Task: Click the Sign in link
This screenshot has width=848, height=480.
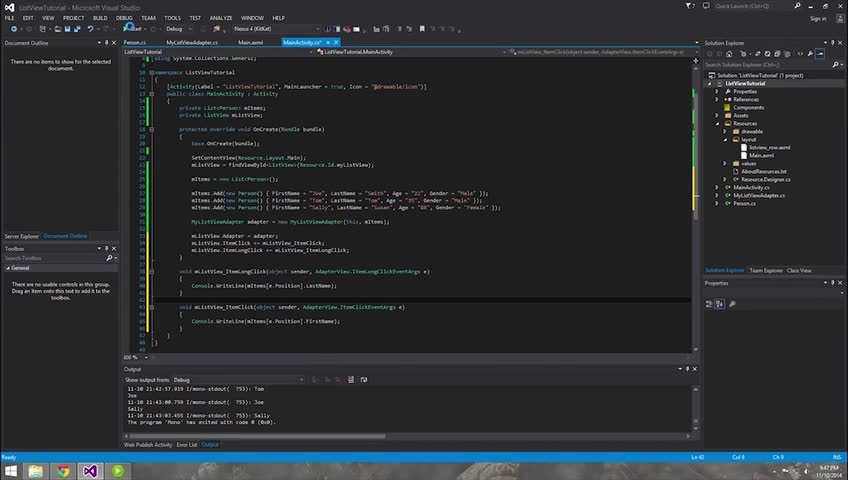Action: coord(818,18)
